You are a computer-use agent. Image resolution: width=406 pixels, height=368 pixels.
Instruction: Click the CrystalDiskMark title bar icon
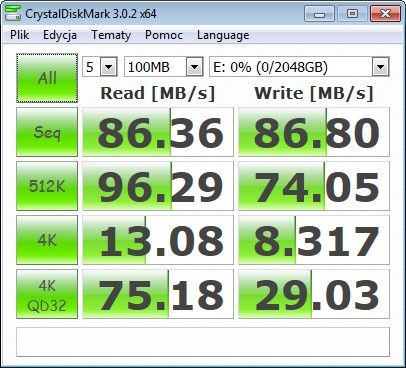click(13, 13)
